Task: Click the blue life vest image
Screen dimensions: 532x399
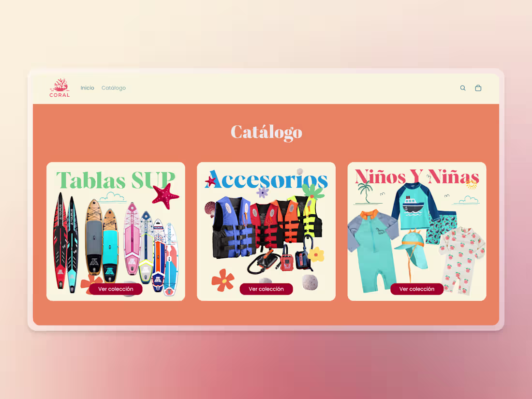Action: pos(234,227)
